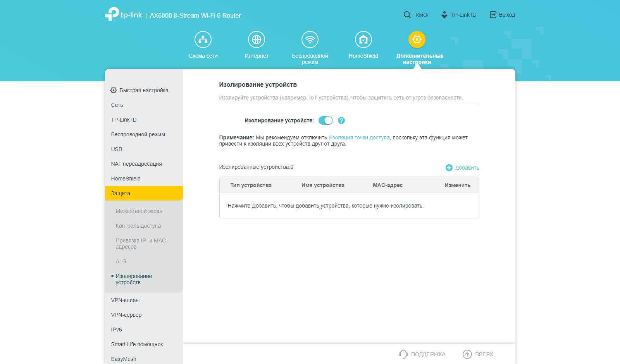Viewport: 620px width, 364px height.
Task: Click the Схема сети tab label
Action: click(203, 56)
